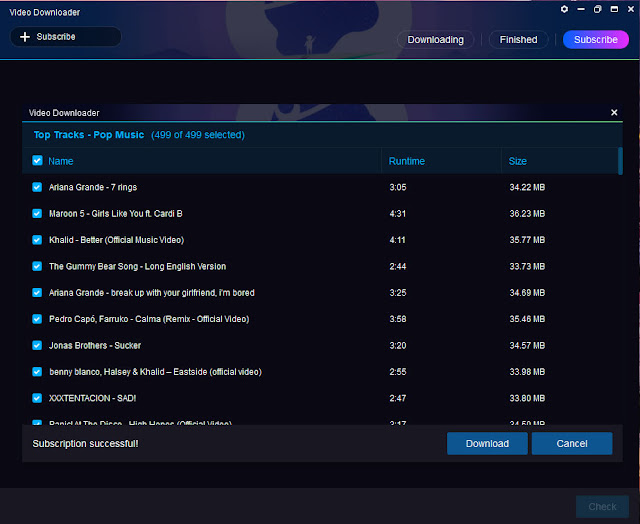
Task: Maximize the Video Downloader window
Action: coord(614,9)
